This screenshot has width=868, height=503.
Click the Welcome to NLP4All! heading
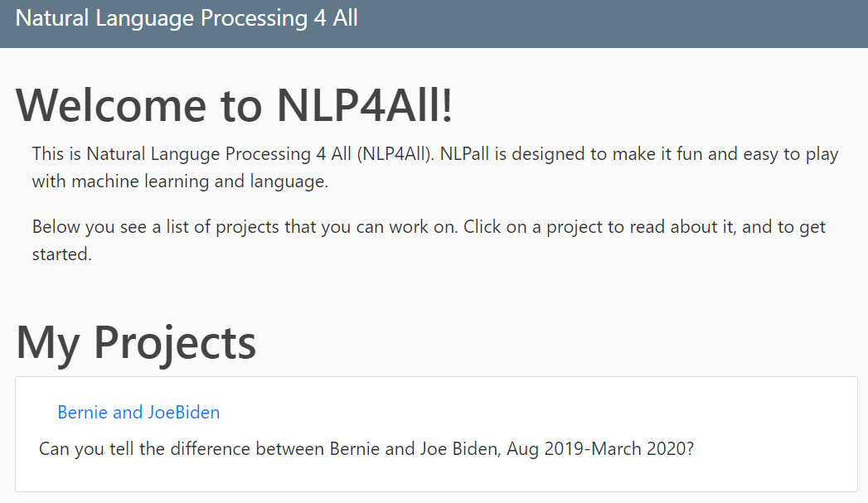point(235,105)
